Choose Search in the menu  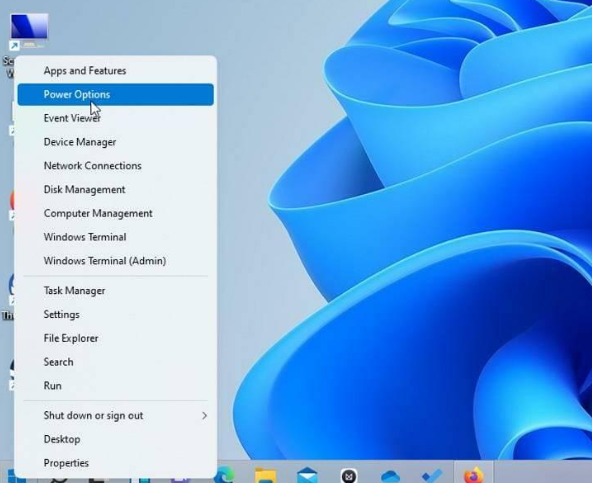116,362
